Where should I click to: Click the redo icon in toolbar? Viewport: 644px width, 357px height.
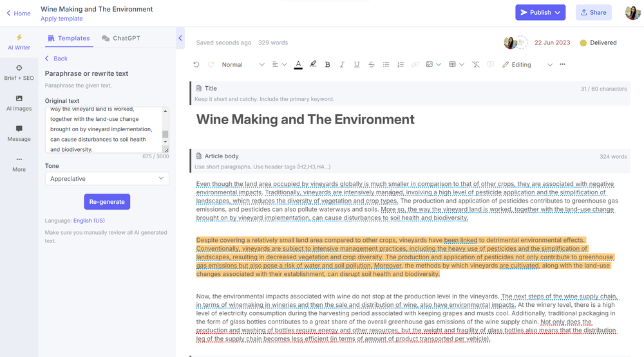tap(211, 64)
